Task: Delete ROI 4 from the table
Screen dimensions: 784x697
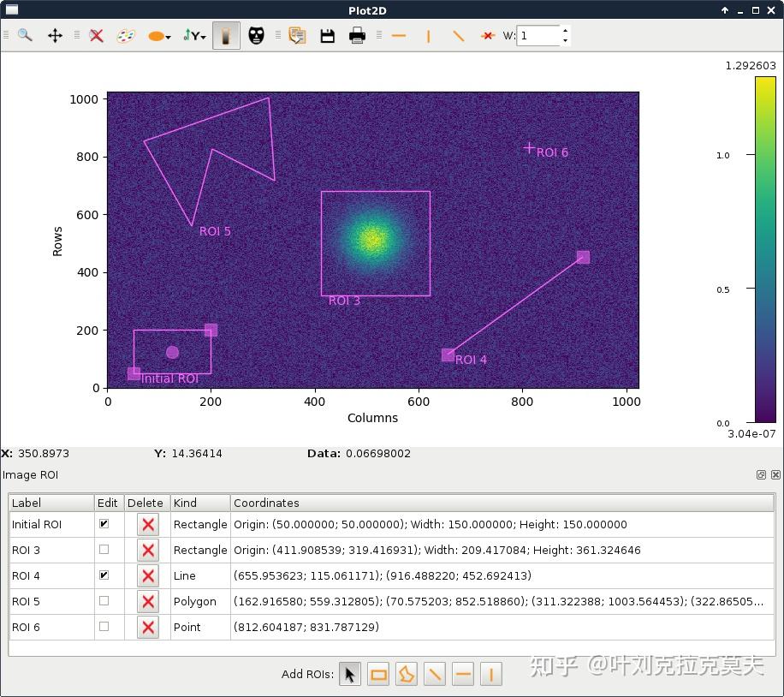Action: point(147,575)
